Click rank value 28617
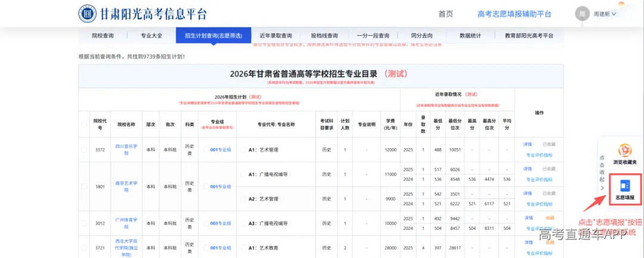Viewport: 644px width, 258px height. [456, 248]
